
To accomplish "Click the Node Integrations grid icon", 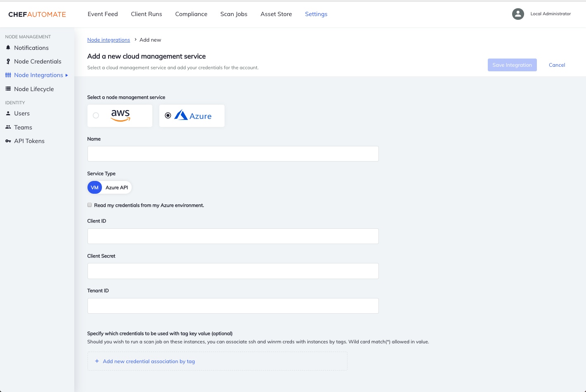I will pos(8,75).
